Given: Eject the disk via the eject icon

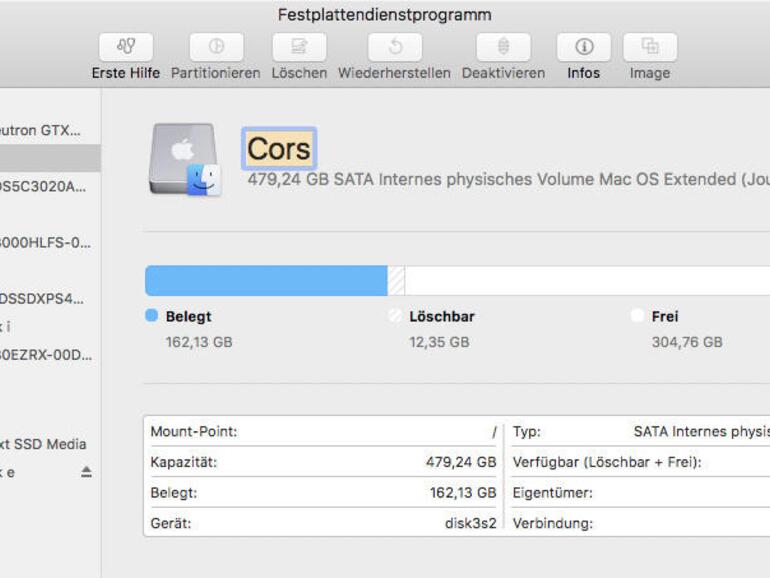Looking at the screenshot, I should pyautogui.click(x=87, y=472).
